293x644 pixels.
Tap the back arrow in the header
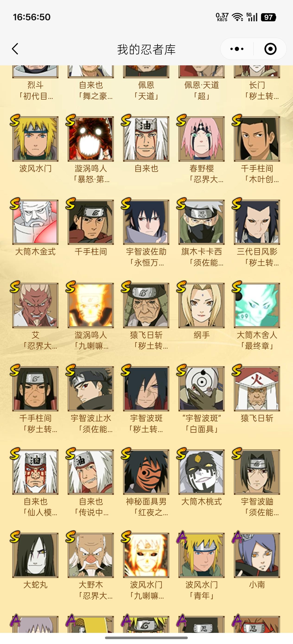point(15,49)
